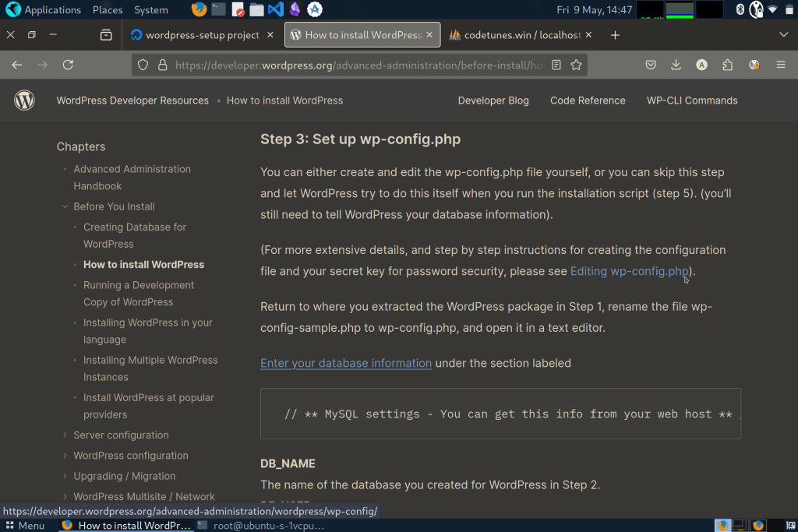Open the clock and date in top panel
Viewport: 798px width, 532px height.
pyautogui.click(x=594, y=9)
